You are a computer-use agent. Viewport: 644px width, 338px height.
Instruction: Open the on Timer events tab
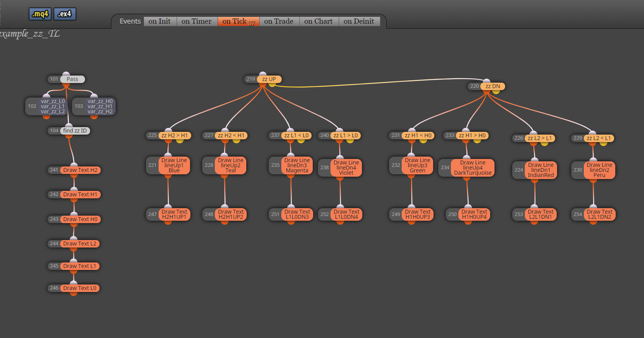coord(197,21)
